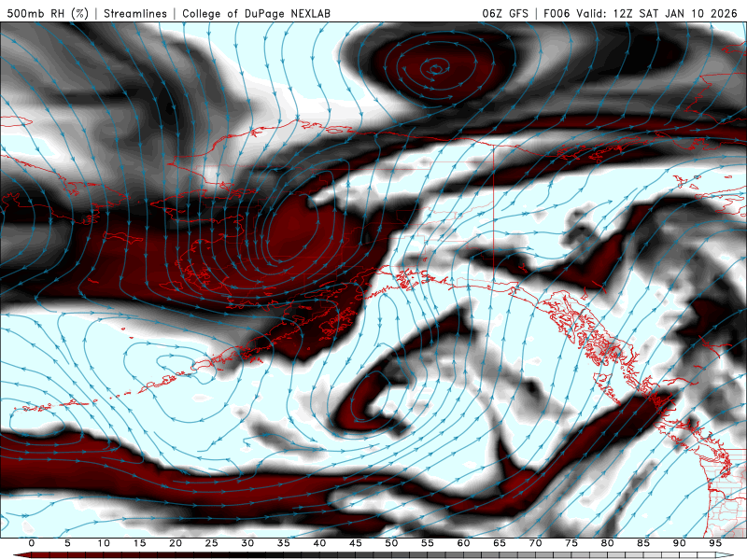
Task: Click the '50' colorbar scale label
Action: [391, 543]
